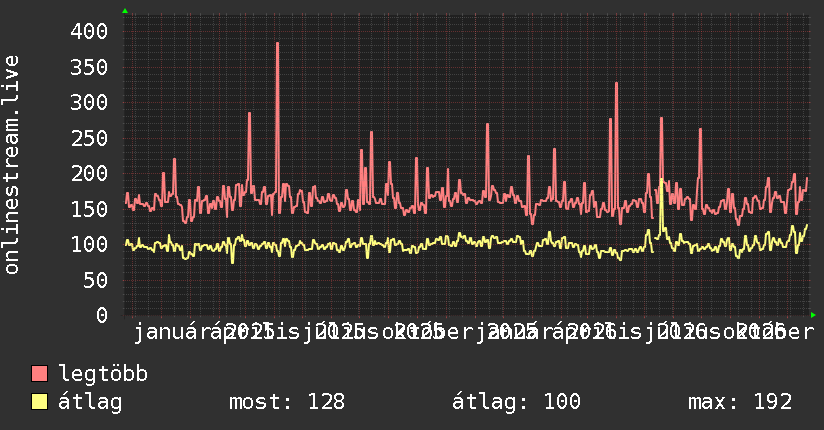Click the 200 y-axis label
The image size is (824, 430).
89,173
